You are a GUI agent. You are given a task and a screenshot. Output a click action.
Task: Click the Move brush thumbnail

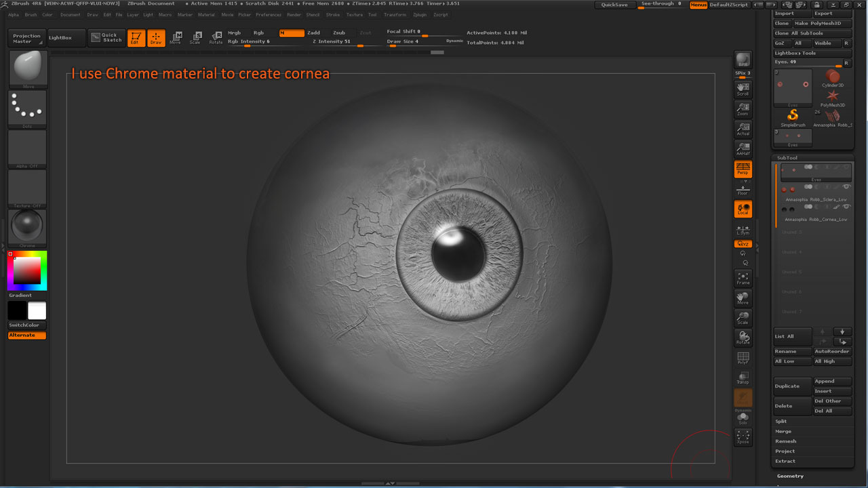pos(27,68)
